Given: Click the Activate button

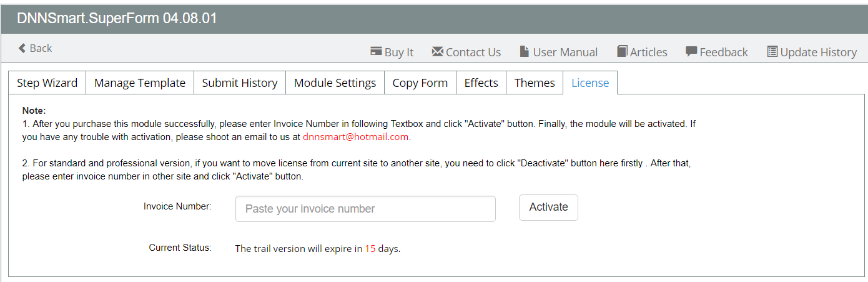Looking at the screenshot, I should (x=548, y=208).
